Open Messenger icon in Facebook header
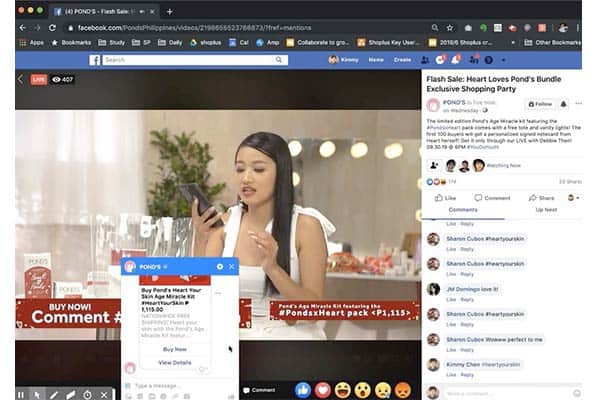Image resolution: width=600 pixels, height=400 pixels. 440,60
